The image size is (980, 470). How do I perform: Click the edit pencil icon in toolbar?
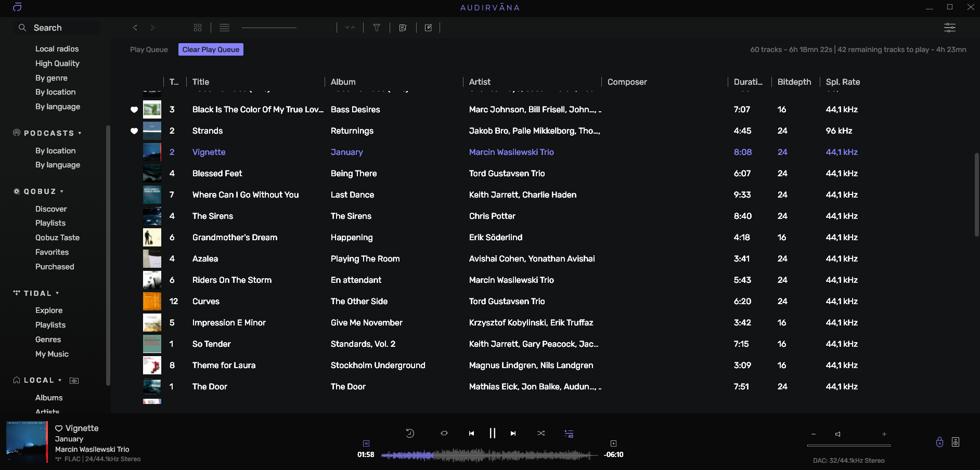click(428, 28)
